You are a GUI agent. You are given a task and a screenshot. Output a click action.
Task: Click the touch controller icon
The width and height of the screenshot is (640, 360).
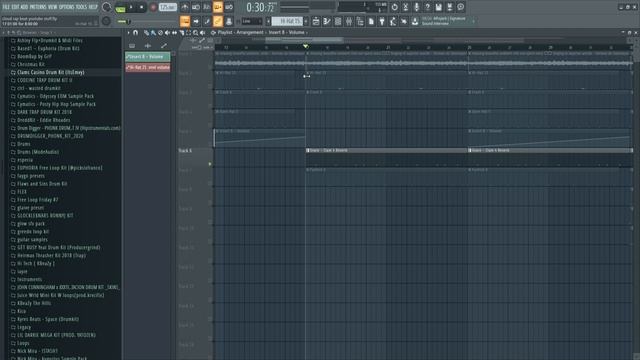[404, 21]
